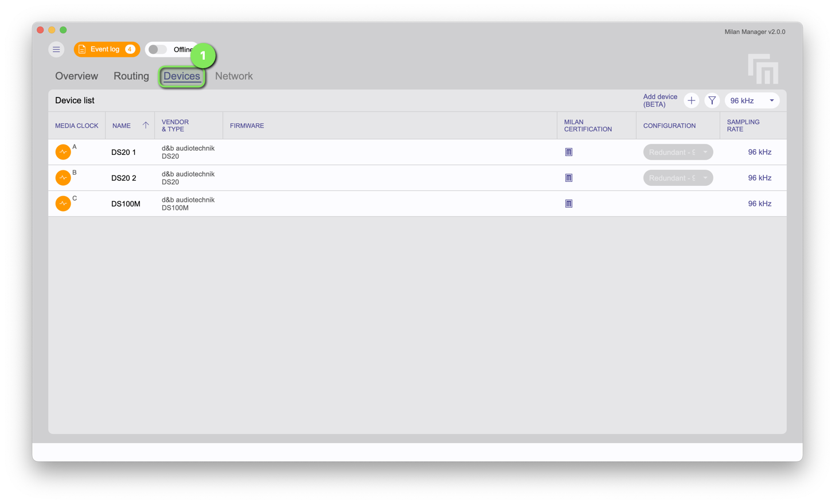Select the DS20 1 device name
The image size is (835, 504).
click(x=123, y=152)
